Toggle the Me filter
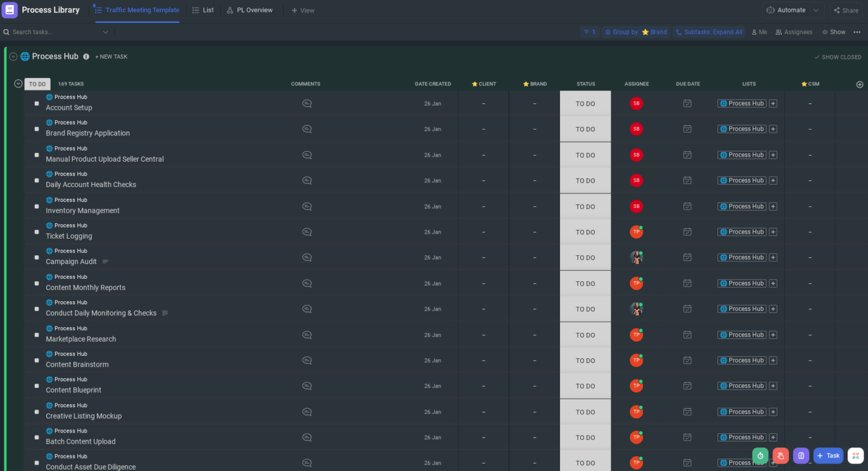The image size is (868, 471). pyautogui.click(x=759, y=32)
